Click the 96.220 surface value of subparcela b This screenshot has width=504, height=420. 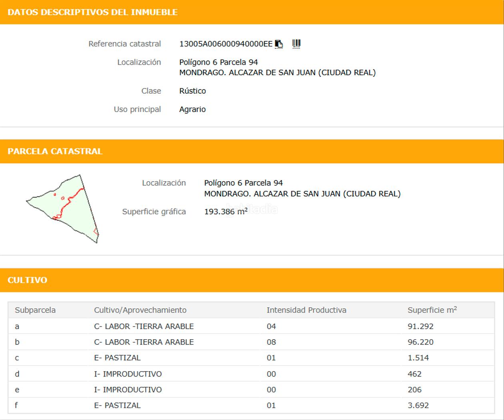point(420,342)
